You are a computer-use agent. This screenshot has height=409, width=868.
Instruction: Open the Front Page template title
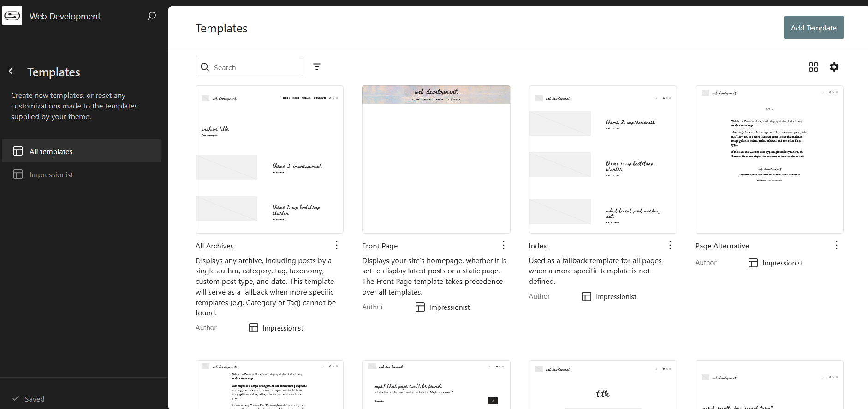(x=380, y=246)
